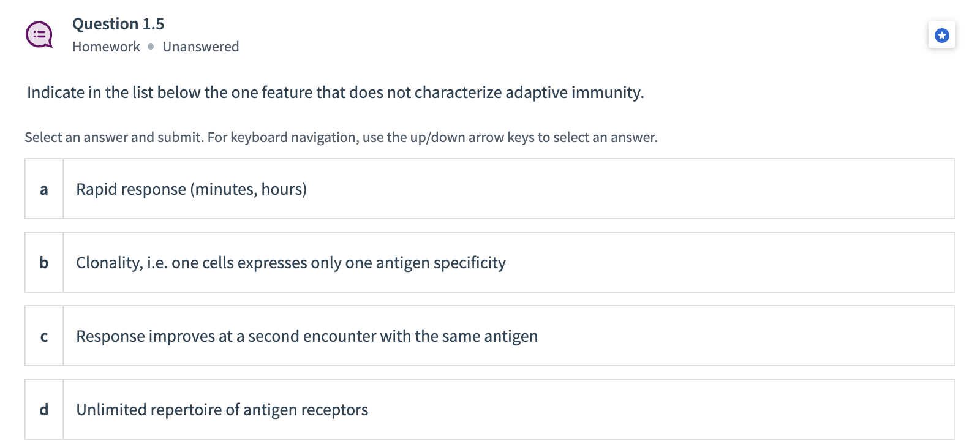Select option letter c

(44, 336)
